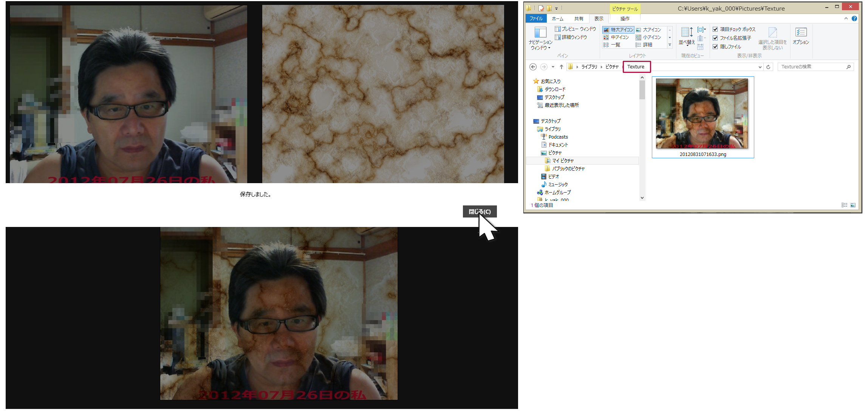This screenshot has height=415, width=868.
Task: Open the ナビゲーション ウィンドウ dropdown
Action: pos(540,38)
